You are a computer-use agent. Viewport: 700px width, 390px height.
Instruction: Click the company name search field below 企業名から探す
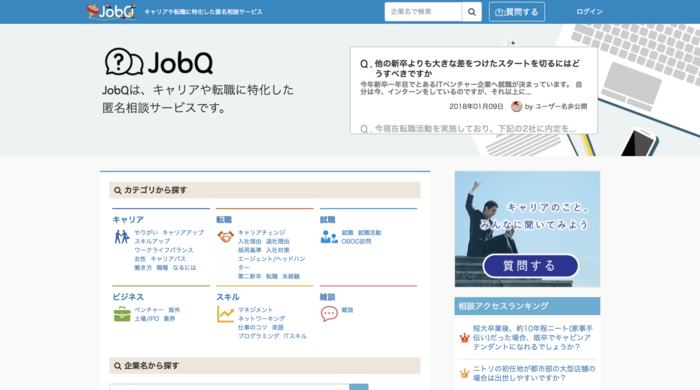pos(229,387)
